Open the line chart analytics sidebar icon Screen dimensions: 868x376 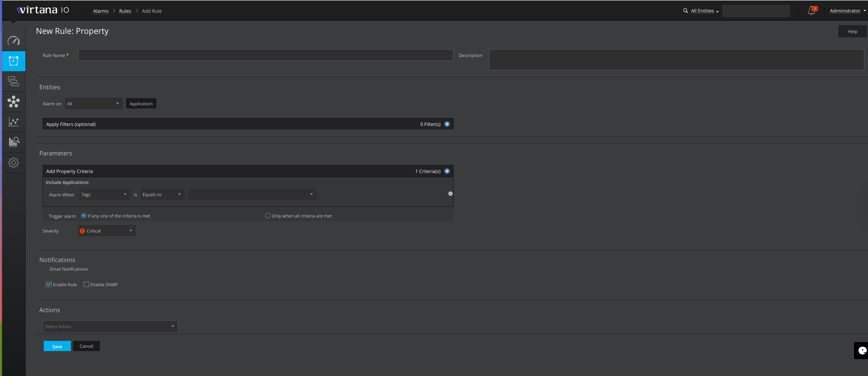(13, 122)
